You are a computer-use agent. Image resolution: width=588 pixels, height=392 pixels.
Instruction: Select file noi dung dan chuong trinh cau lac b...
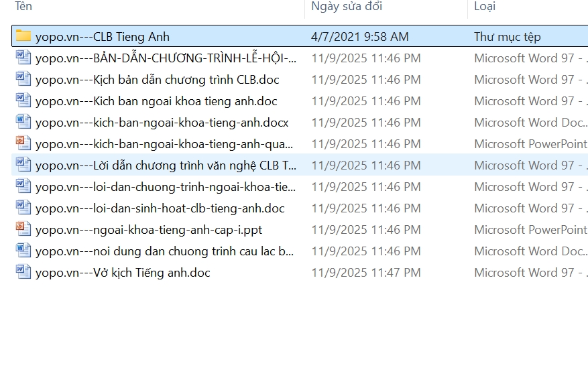pos(164,251)
